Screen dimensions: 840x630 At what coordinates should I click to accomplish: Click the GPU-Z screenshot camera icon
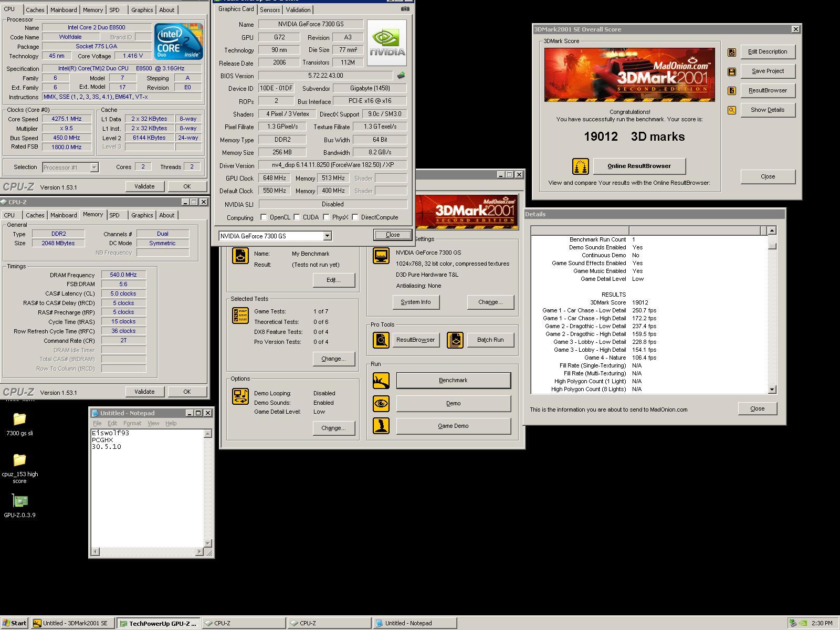point(405,9)
